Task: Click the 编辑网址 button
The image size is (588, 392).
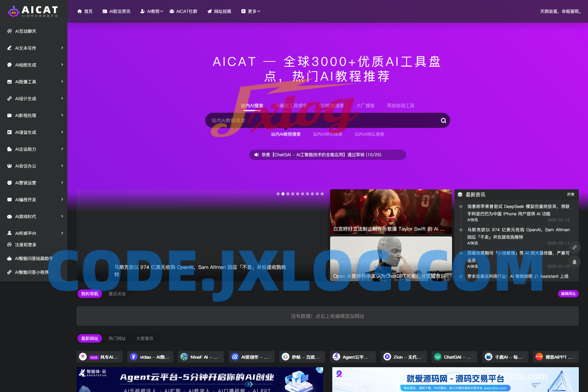Action: [x=568, y=294]
